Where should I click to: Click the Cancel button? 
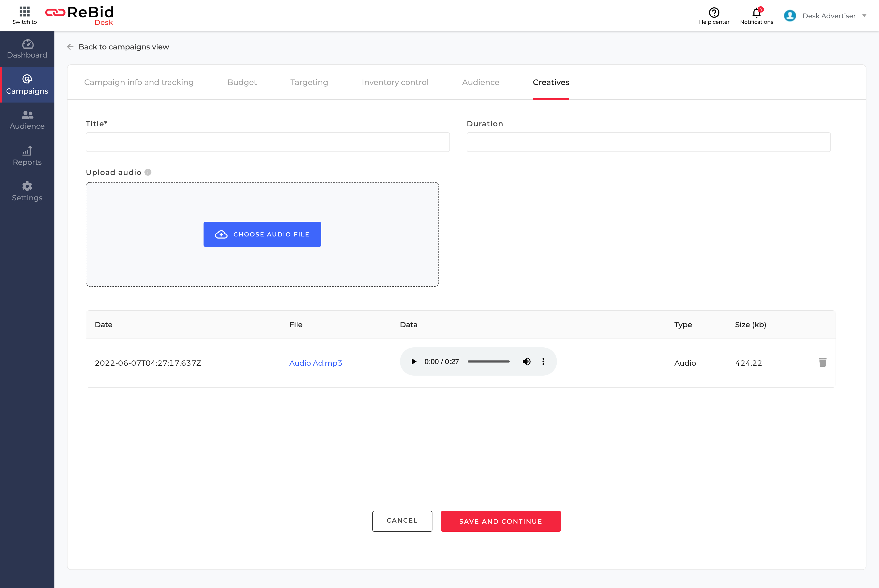[x=402, y=521]
